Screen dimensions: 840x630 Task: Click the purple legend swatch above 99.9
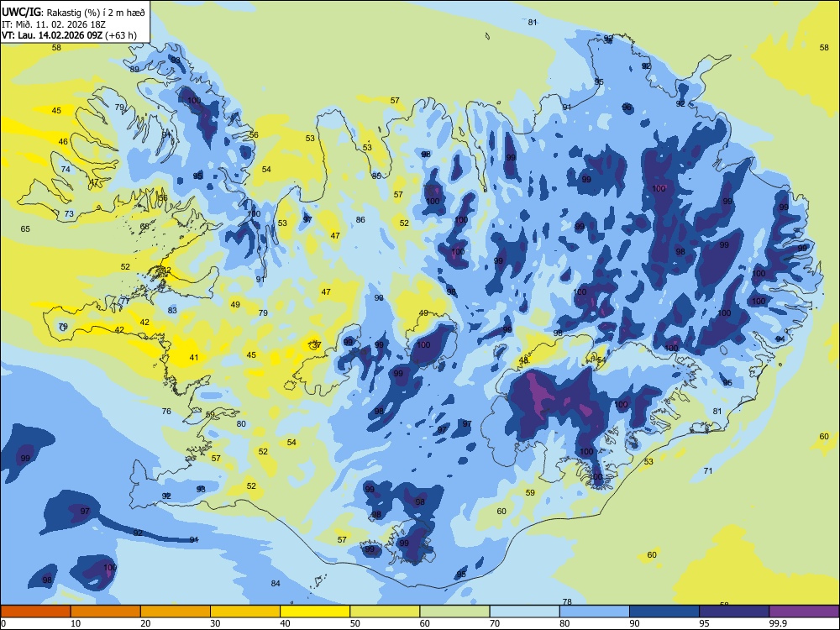tap(804, 612)
